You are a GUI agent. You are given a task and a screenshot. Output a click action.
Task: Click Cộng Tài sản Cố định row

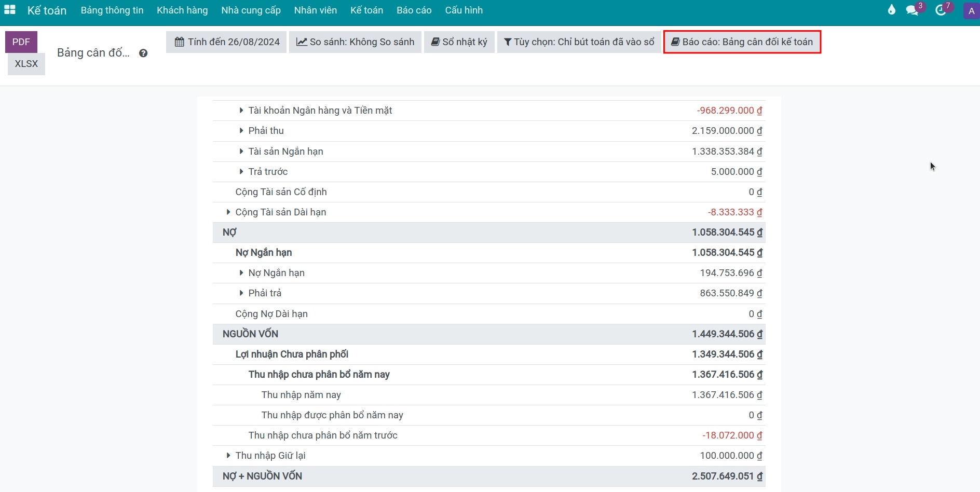point(488,192)
